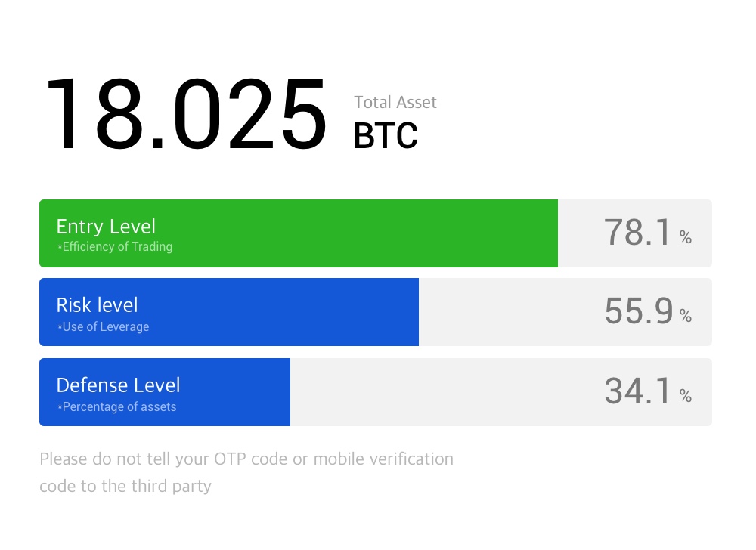The width and height of the screenshot is (756, 550).
Task: Select the Risk level title text
Action: coord(97,305)
